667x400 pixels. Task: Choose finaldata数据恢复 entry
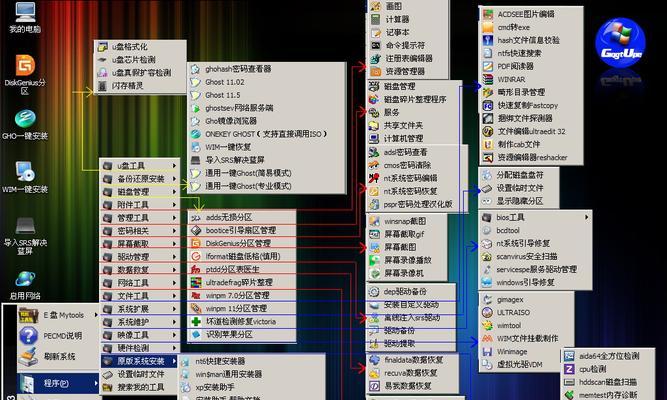pyautogui.click(x=413, y=360)
